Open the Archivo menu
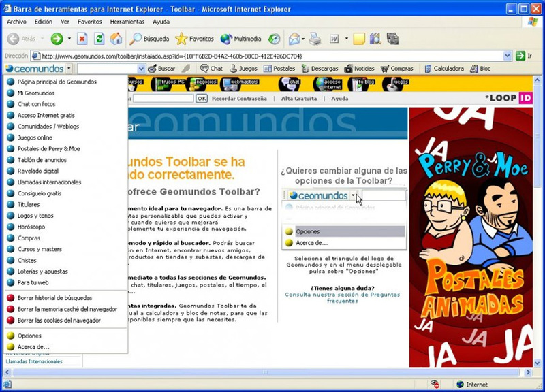This screenshot has height=392, width=545. point(16,22)
